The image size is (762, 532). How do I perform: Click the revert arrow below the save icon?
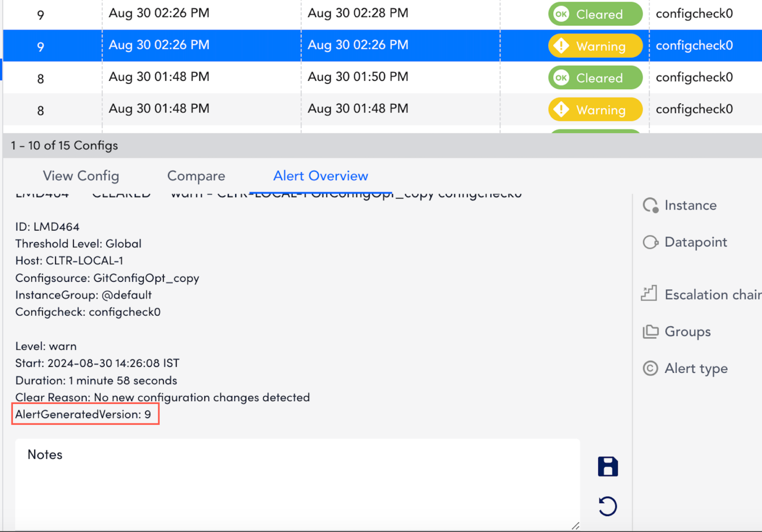coord(607,506)
